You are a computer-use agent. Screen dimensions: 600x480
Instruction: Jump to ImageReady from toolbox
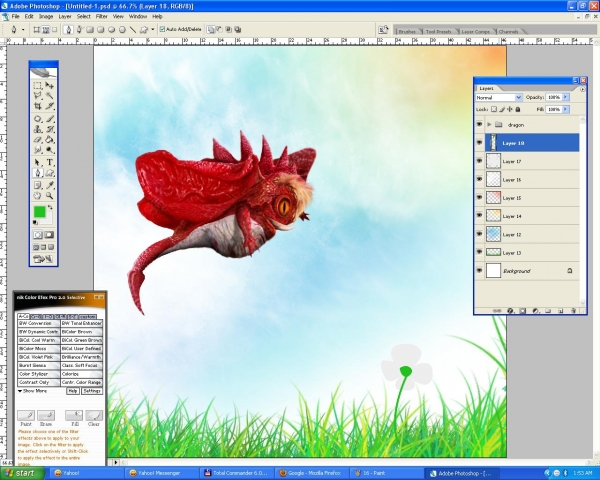coord(43,259)
